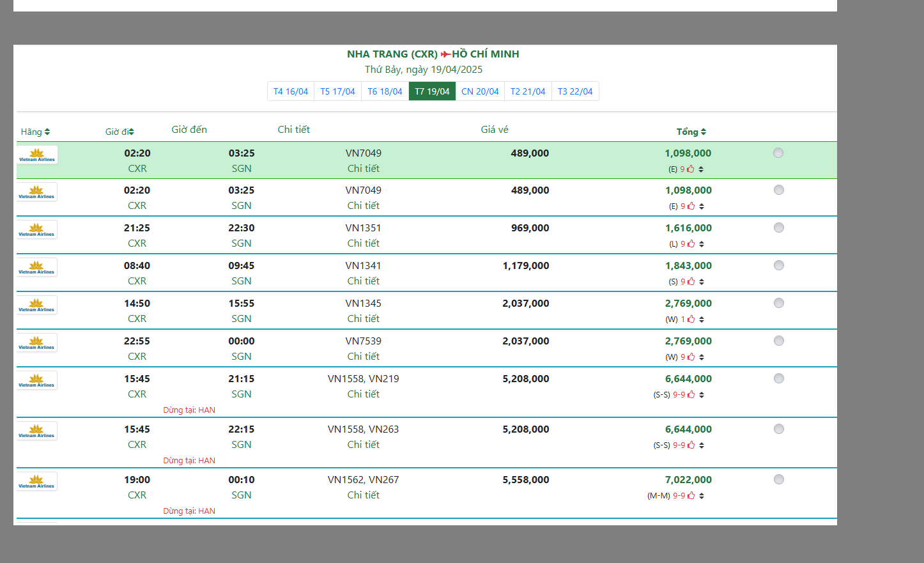This screenshot has height=563, width=924.
Task: Click thumbs-up icon on the 21:25 flight row
Action: pos(691,244)
